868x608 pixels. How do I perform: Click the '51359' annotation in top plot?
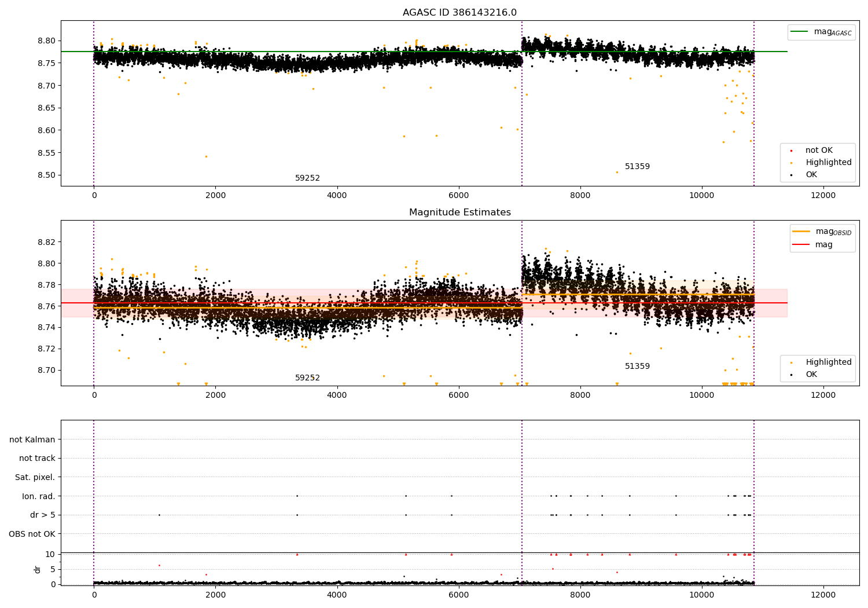(x=637, y=167)
